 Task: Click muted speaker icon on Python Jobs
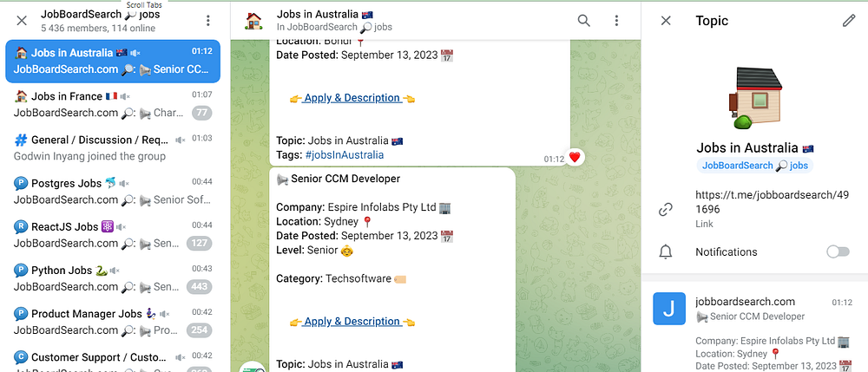tap(115, 271)
